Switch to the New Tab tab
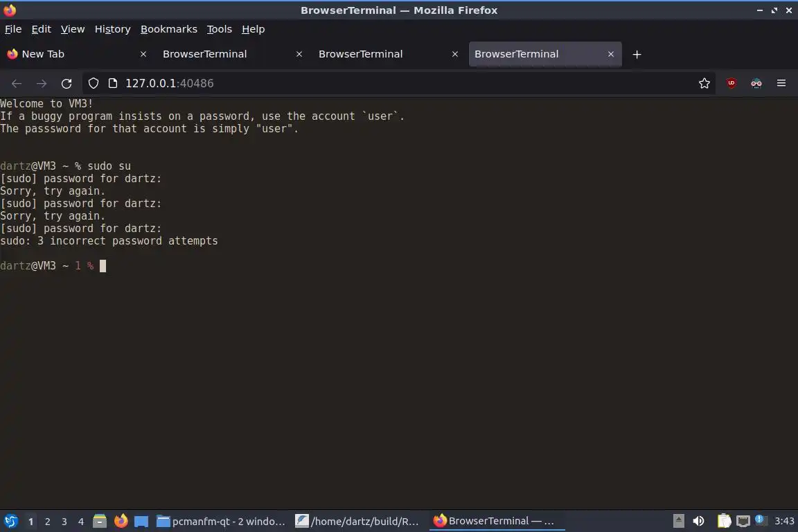Viewport: 798px width, 532px height. pos(78,54)
